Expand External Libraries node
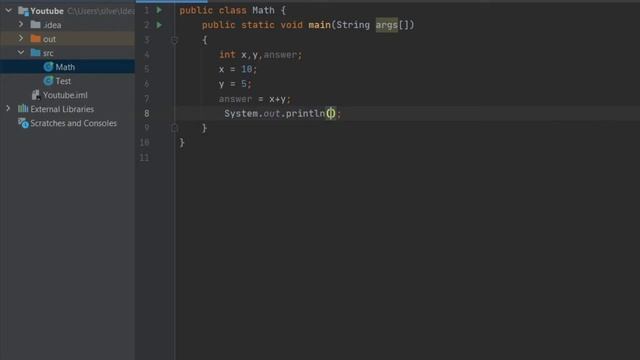 click(8, 109)
